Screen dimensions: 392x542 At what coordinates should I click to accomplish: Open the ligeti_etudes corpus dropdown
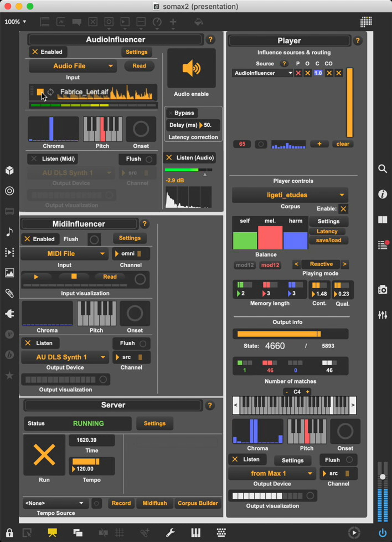(290, 195)
